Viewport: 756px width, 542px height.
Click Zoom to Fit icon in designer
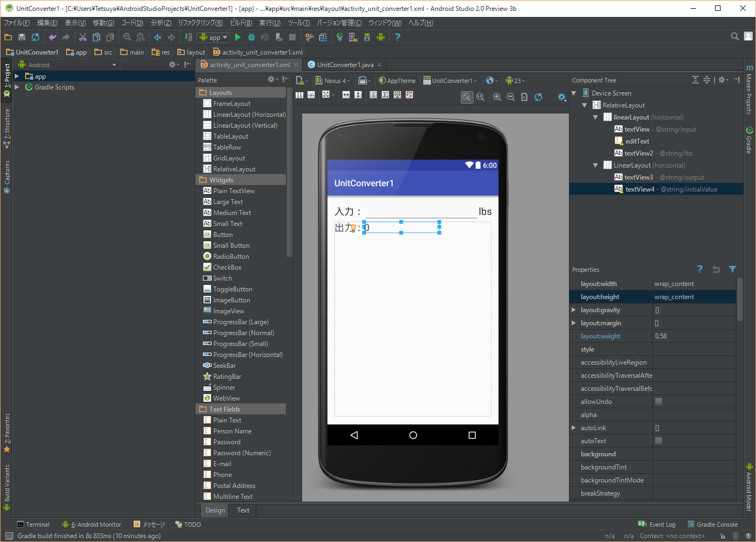pos(467,97)
